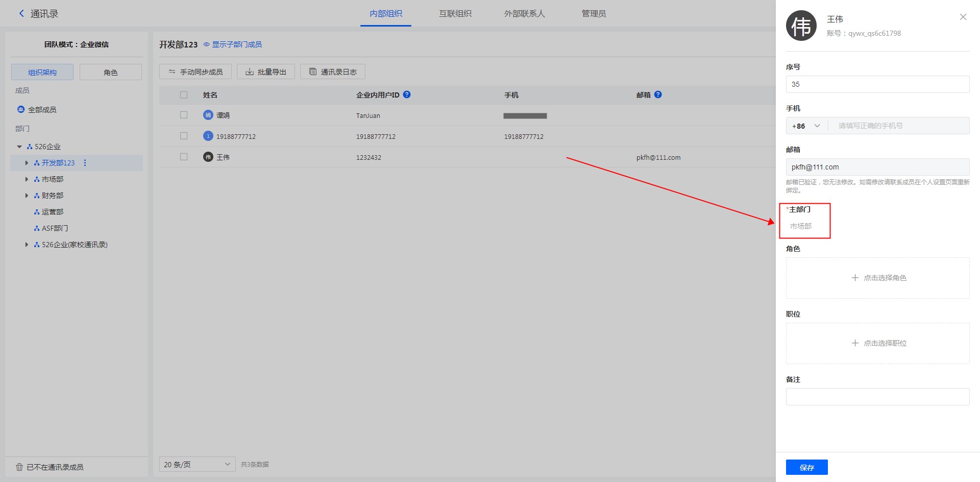Viewport: 980px width, 482px height.
Task: Click the trash icon for 已不在通讯录成员
Action: 19,467
